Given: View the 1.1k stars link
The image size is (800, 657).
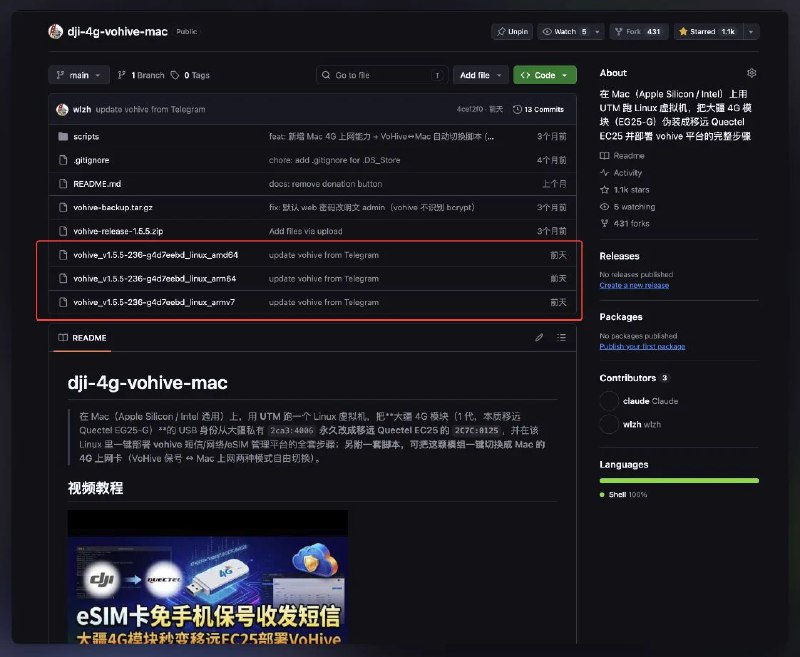Looking at the screenshot, I should point(624,190).
